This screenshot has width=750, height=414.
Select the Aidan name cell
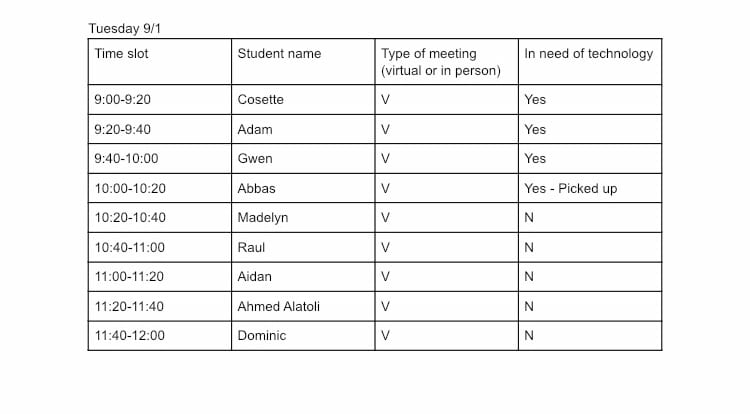pyautogui.click(x=303, y=277)
